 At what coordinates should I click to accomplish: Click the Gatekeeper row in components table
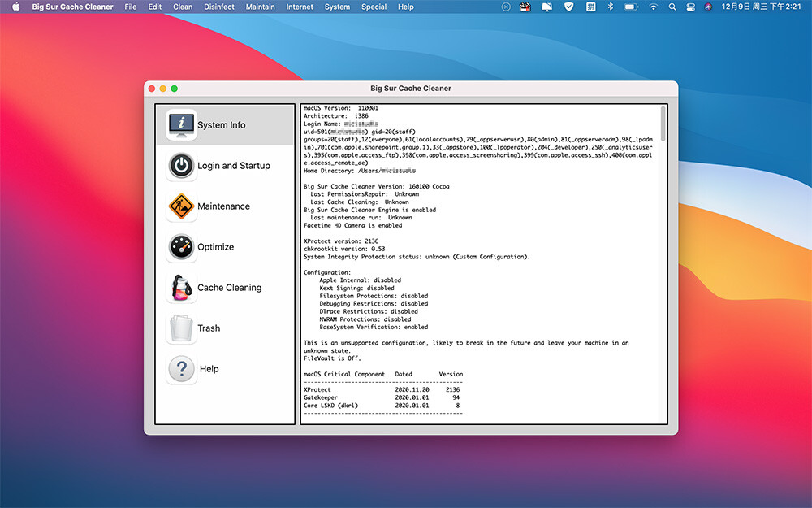(x=381, y=397)
